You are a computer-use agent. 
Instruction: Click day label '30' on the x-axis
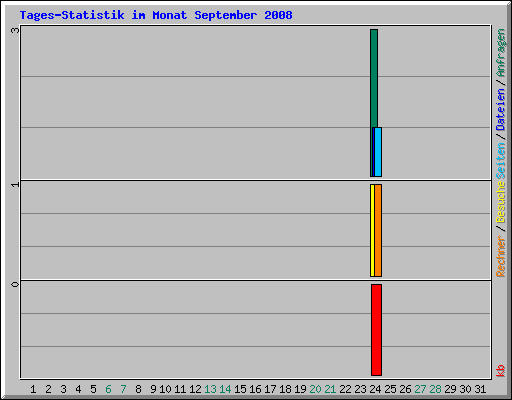465,389
